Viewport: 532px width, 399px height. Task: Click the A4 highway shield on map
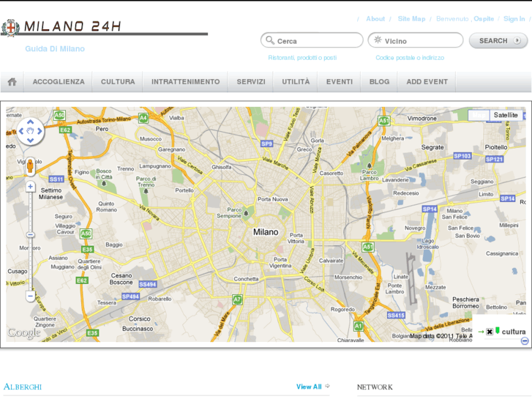143,118
